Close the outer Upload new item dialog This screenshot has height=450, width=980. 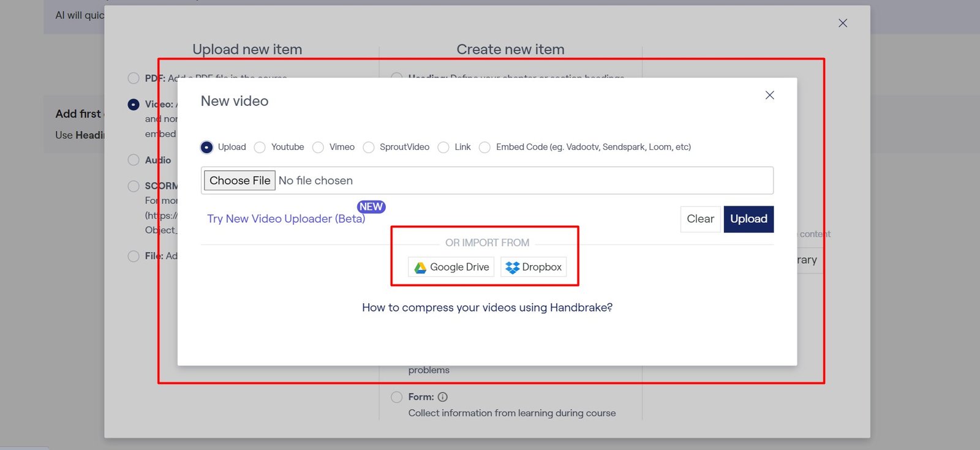pos(842,23)
